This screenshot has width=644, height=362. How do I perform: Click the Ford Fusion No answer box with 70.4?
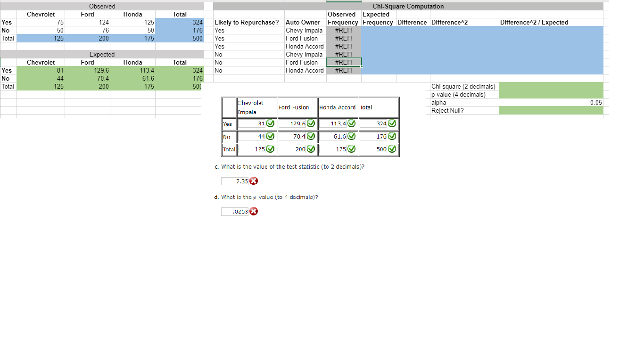pyautogui.click(x=292, y=137)
